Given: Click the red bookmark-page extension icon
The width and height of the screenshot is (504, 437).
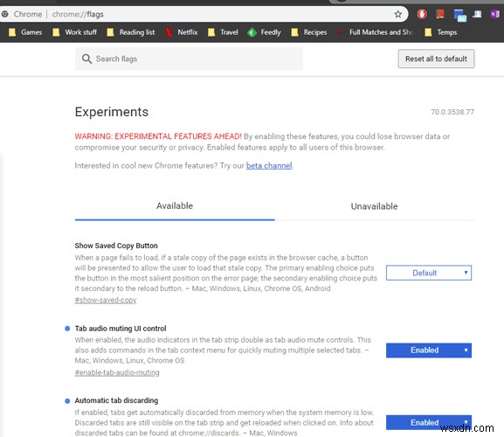Looking at the screenshot, I should (x=440, y=14).
